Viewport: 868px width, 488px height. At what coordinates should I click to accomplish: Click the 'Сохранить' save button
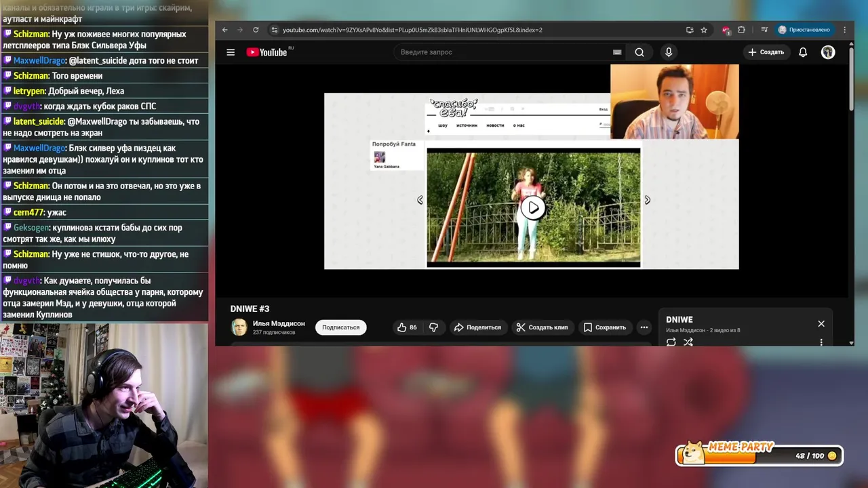tap(605, 327)
